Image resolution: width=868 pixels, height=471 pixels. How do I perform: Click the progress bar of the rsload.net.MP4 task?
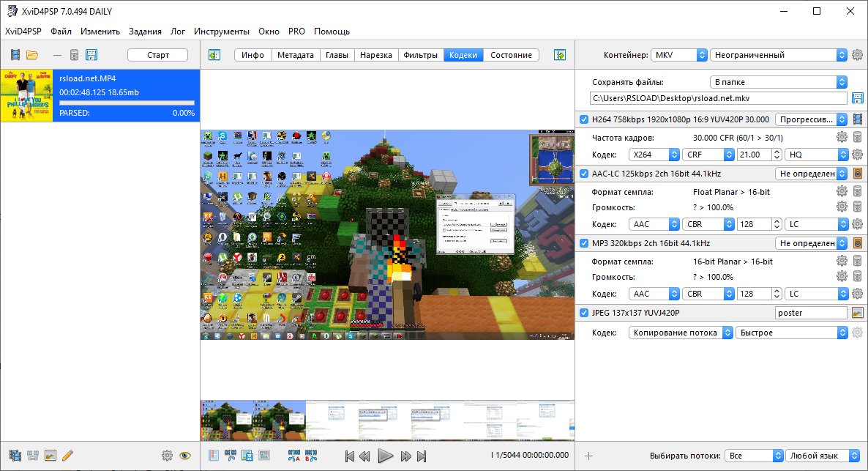(127, 103)
